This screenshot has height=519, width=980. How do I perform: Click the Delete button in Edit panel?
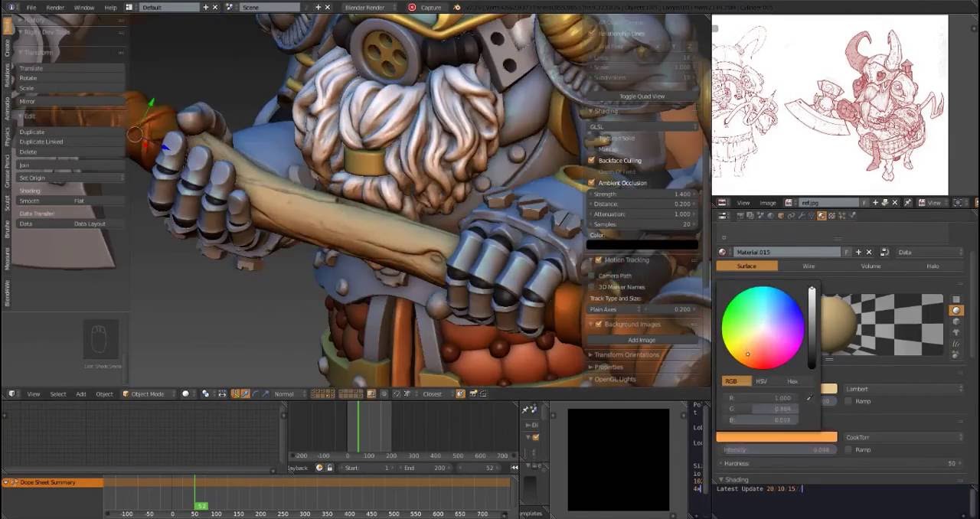(x=70, y=152)
